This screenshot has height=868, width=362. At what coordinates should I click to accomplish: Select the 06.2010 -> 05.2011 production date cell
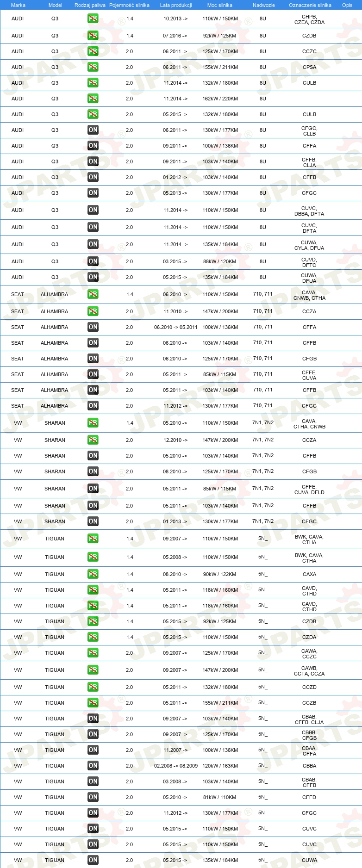click(176, 327)
